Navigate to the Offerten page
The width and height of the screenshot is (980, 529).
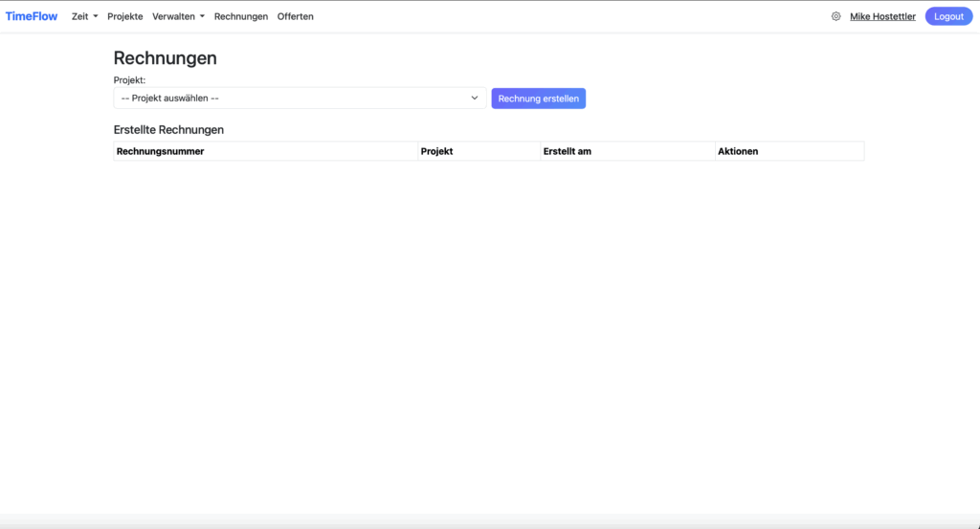(295, 16)
